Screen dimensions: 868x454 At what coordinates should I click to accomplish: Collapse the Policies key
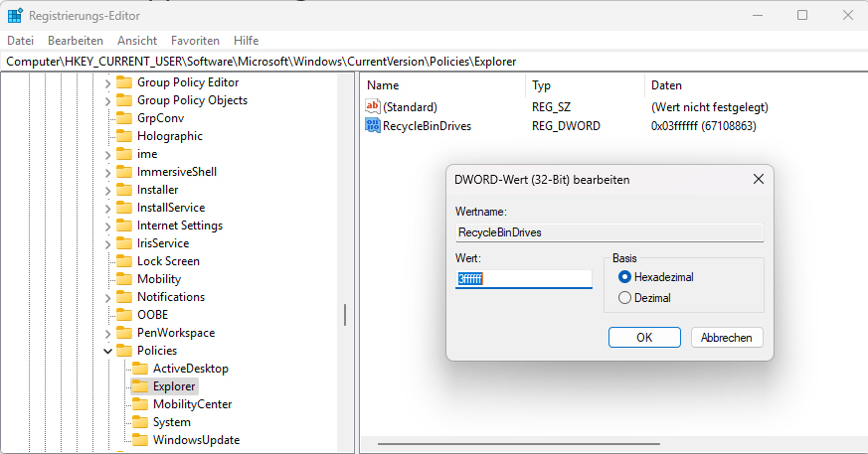[x=108, y=351]
